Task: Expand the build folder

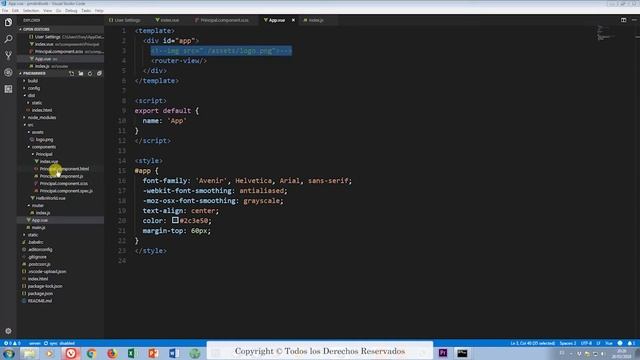Action: [x=33, y=81]
